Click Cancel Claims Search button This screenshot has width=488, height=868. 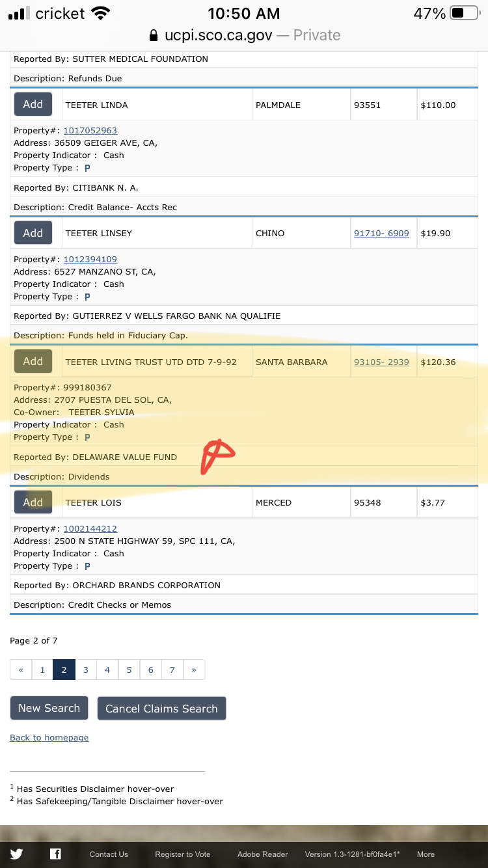click(161, 709)
